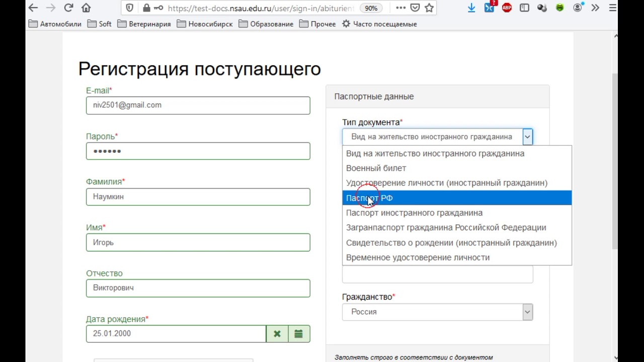This screenshot has width=644, height=362.
Task: Click the Пароль password field
Action: click(198, 151)
